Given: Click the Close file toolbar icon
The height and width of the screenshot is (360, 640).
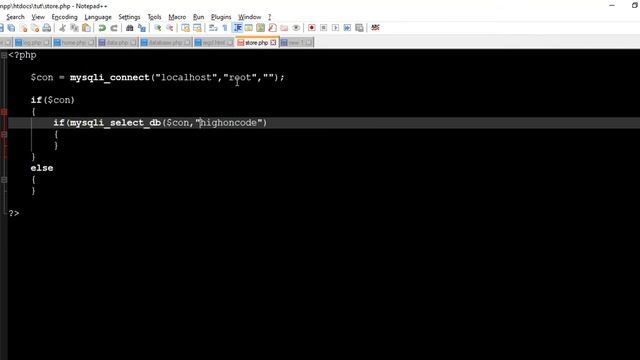Looking at the screenshot, I should (23, 28).
